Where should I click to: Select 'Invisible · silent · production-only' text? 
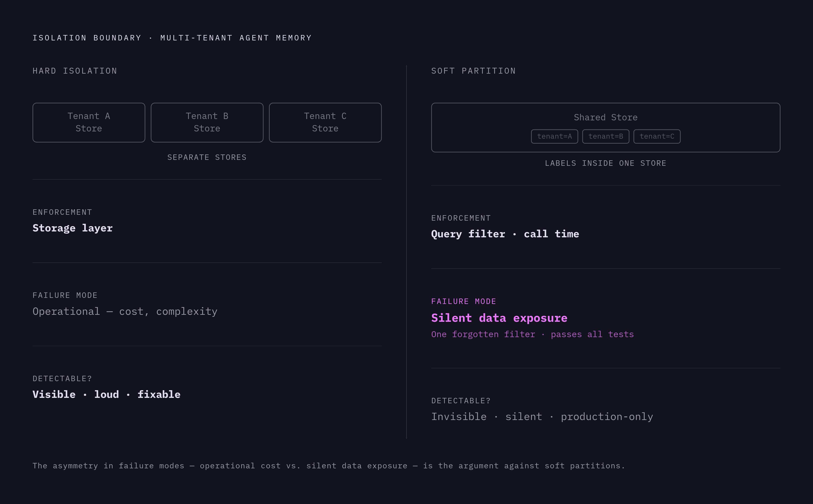542,417
